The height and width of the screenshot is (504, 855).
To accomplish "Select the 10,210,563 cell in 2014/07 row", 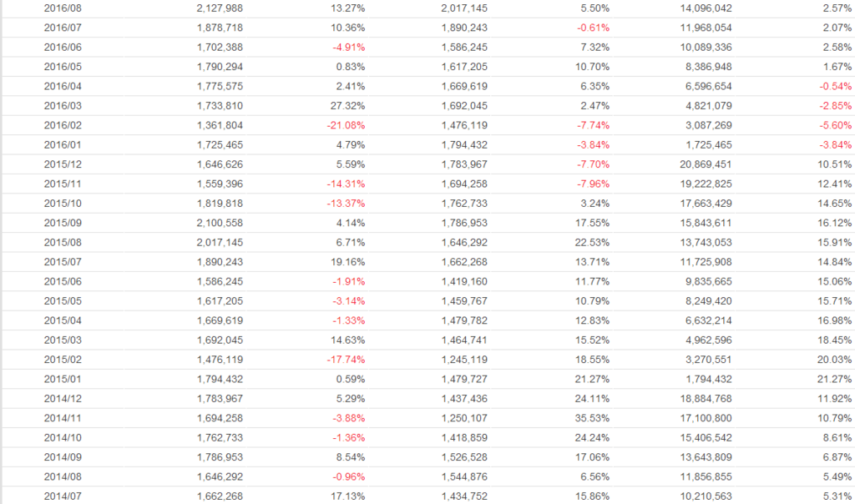I will [708, 496].
